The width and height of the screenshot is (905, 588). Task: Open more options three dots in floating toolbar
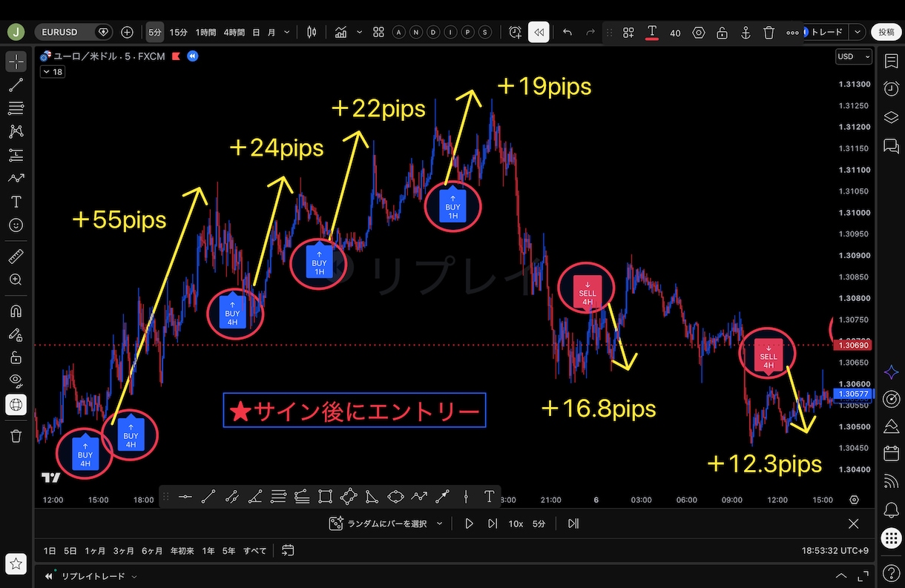[792, 33]
